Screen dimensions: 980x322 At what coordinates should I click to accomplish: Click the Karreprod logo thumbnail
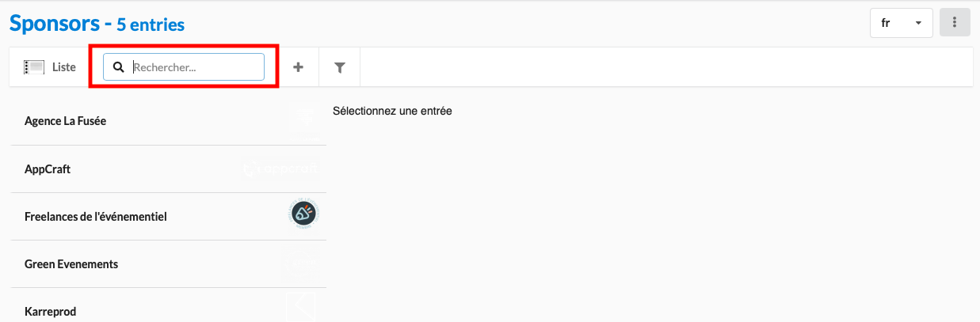(x=301, y=307)
